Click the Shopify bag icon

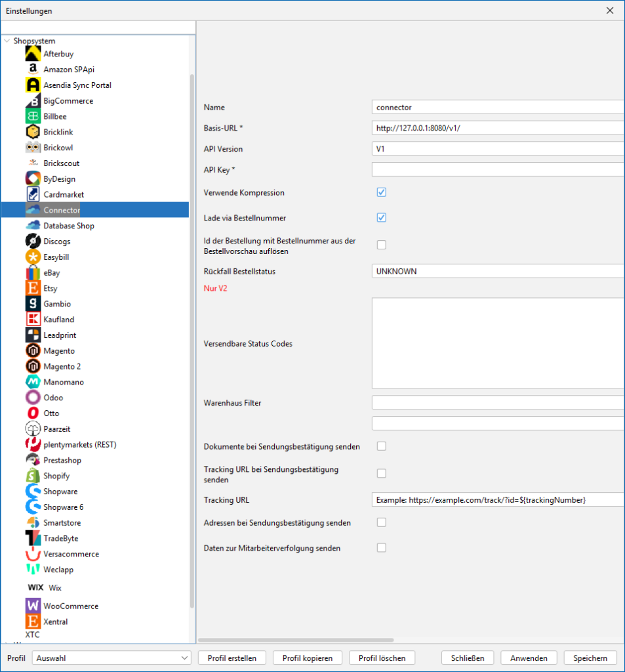(33, 476)
